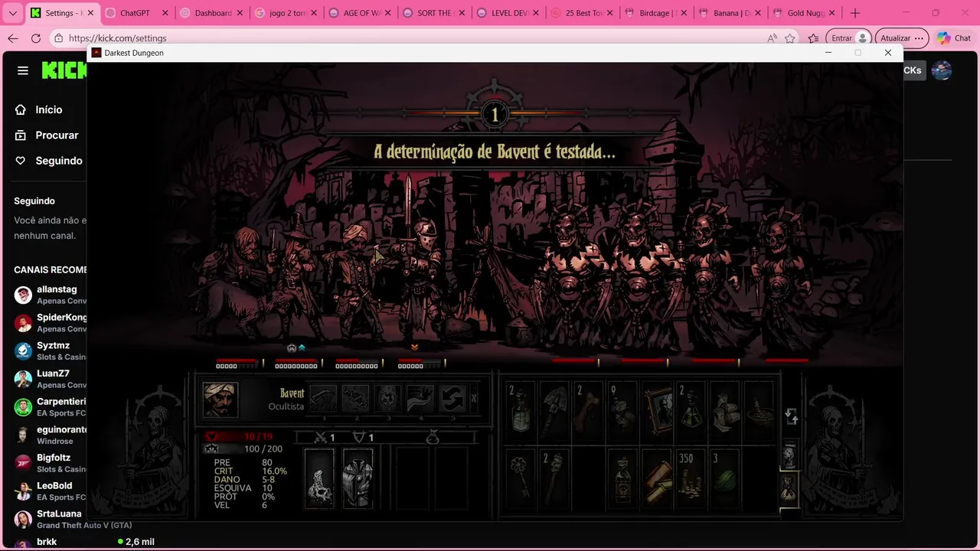The image size is (980, 551).
Task: Switch to the 25 Best Tower browser tab
Action: [x=582, y=13]
